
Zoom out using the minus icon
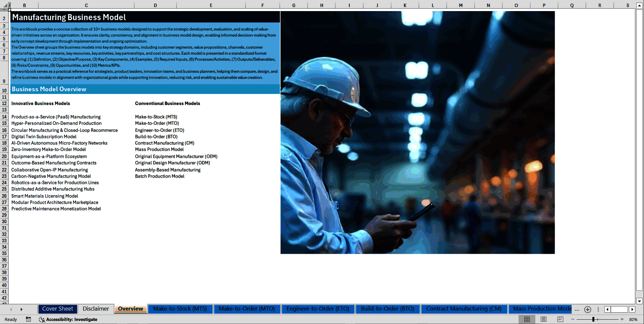(573, 319)
